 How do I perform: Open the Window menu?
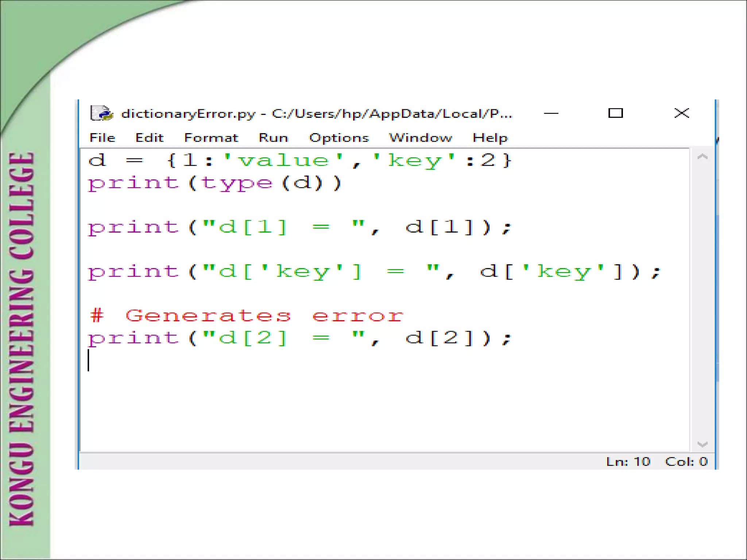[420, 138]
